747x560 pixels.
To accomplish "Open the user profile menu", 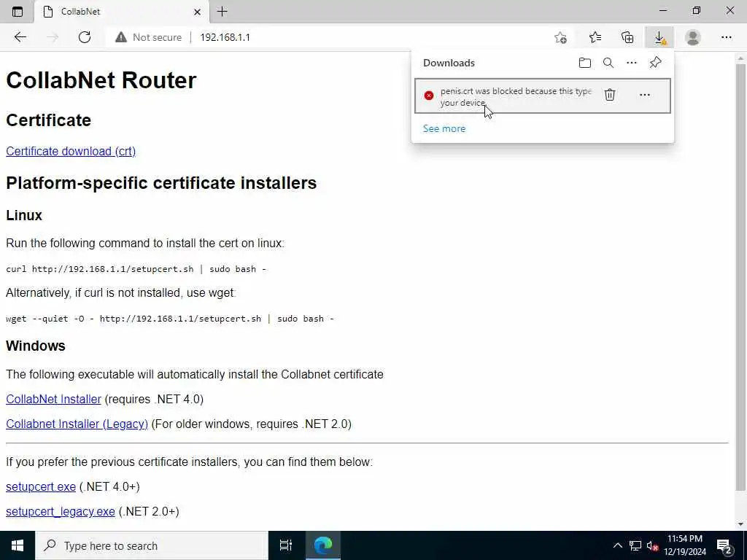I will click(x=693, y=37).
